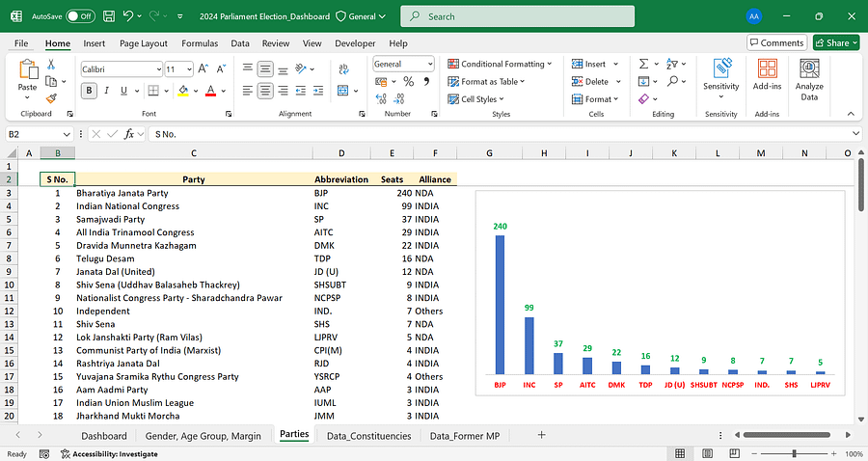Click the Share button
This screenshot has width=868, height=461.
836,42
